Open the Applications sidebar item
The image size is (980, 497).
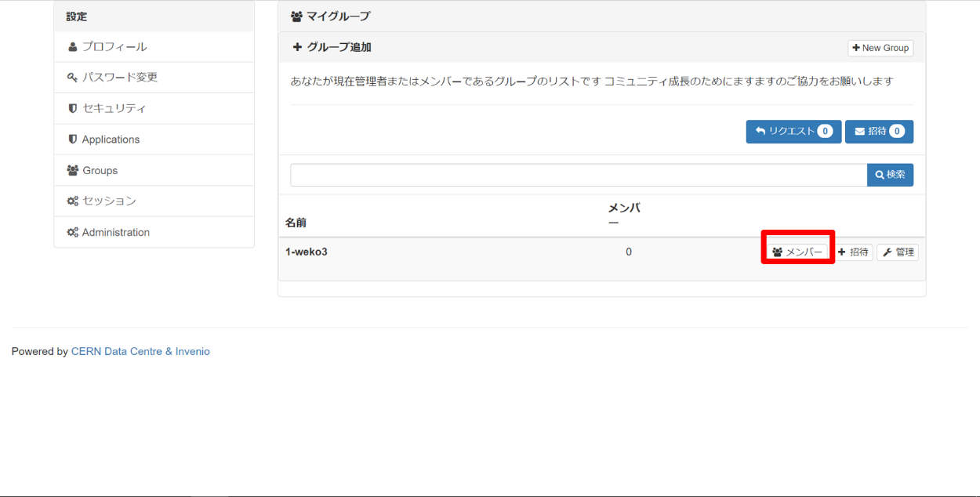point(111,140)
